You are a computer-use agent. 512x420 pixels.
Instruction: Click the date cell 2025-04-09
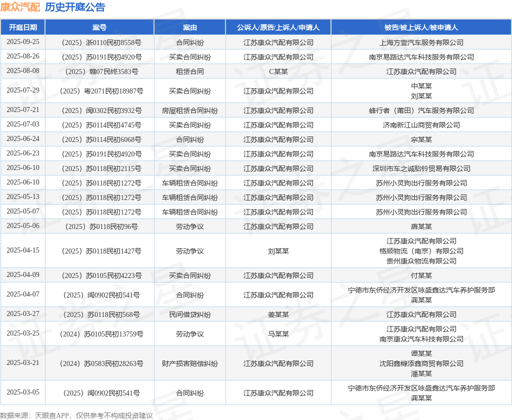click(x=23, y=274)
